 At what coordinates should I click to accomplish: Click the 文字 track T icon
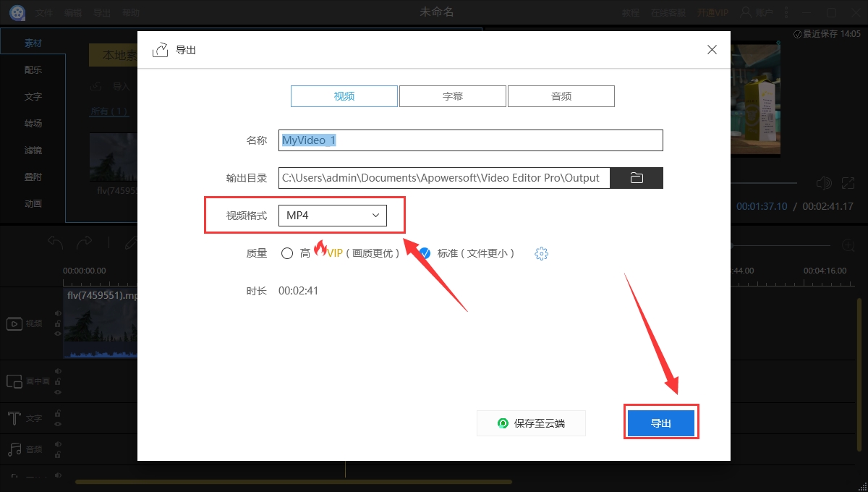point(14,418)
